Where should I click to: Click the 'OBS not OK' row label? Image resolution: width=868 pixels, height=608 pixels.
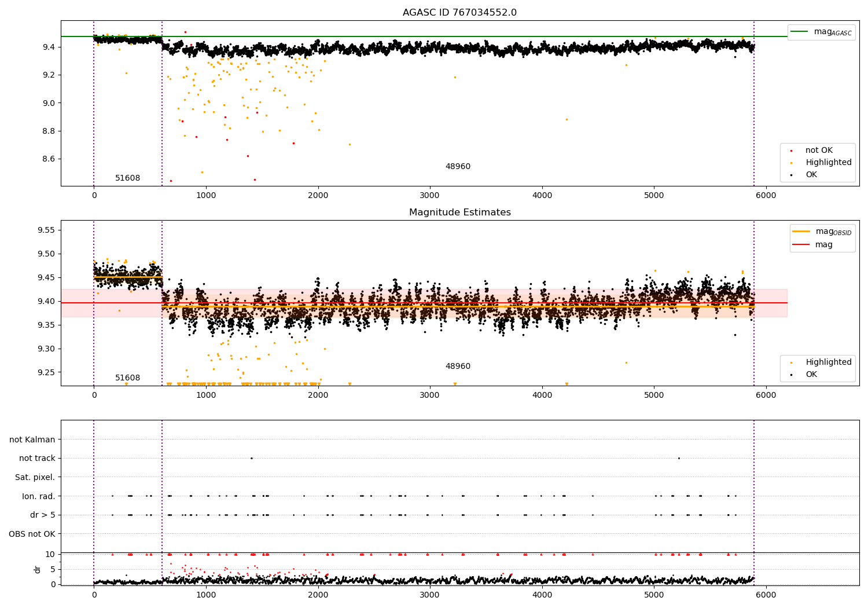pos(32,534)
